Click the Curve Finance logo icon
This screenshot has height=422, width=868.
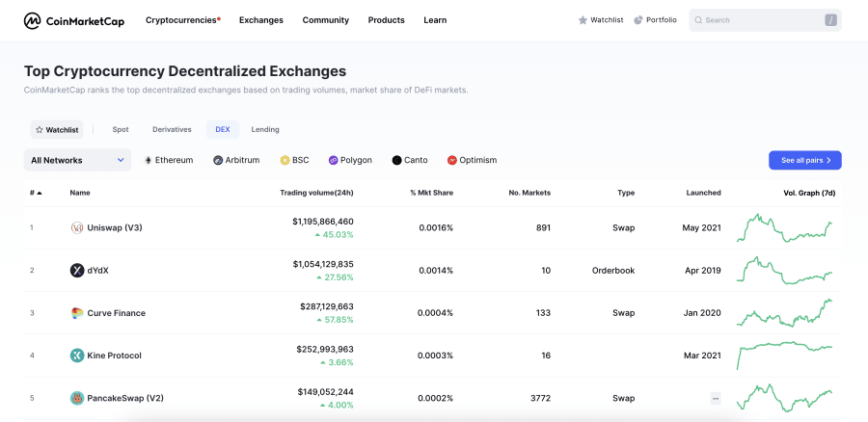(77, 313)
